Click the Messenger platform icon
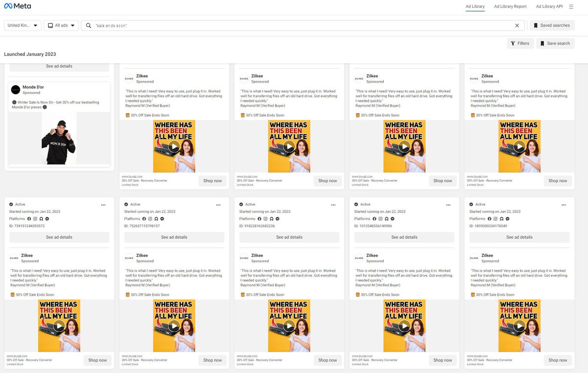The width and height of the screenshot is (588, 373). 47,219
